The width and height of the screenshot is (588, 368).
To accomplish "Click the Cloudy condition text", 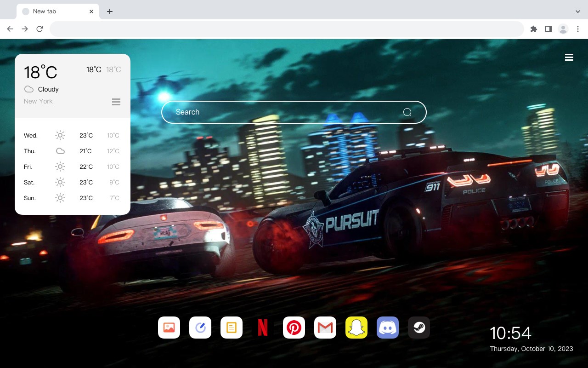I will (x=48, y=89).
